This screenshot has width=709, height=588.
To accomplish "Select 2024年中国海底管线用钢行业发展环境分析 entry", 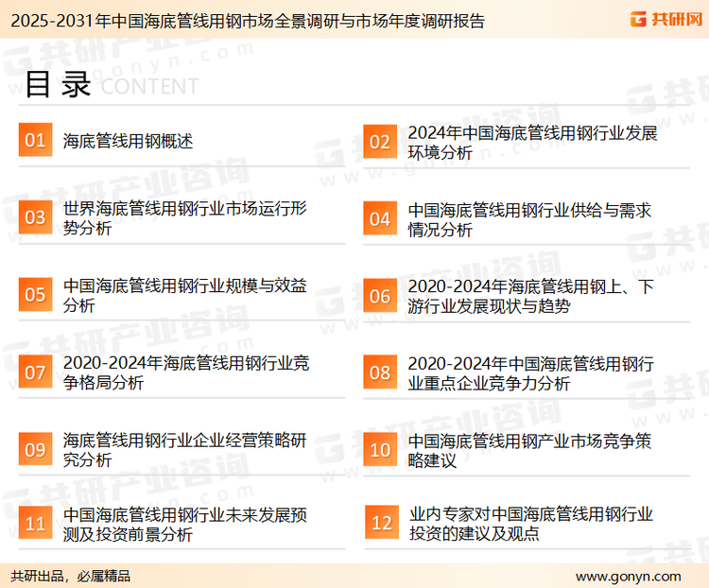I will [x=532, y=142].
